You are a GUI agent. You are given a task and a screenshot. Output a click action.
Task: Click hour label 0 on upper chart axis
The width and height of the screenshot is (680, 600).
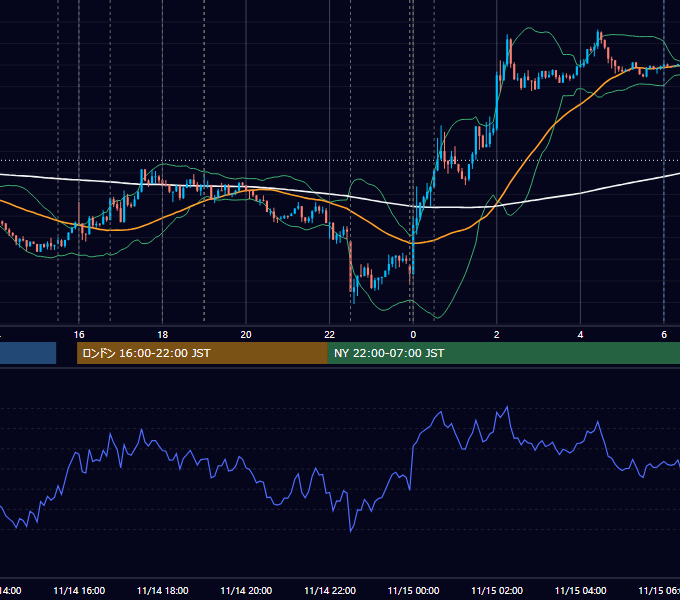click(413, 335)
